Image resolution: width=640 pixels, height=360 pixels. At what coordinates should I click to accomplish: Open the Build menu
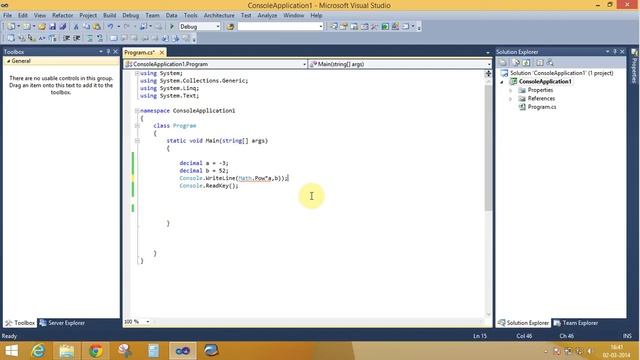[x=109, y=16]
